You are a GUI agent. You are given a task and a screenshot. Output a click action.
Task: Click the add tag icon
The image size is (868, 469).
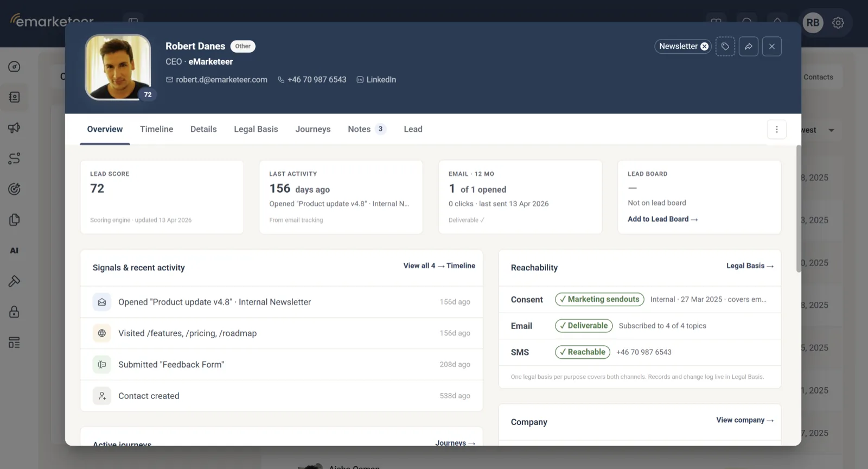725,47
